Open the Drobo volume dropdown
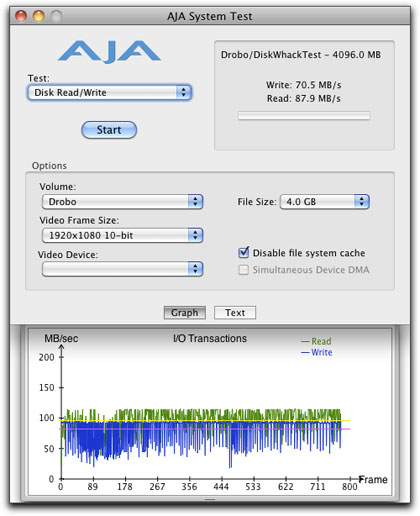The height and width of the screenshot is (516, 420). tap(123, 202)
